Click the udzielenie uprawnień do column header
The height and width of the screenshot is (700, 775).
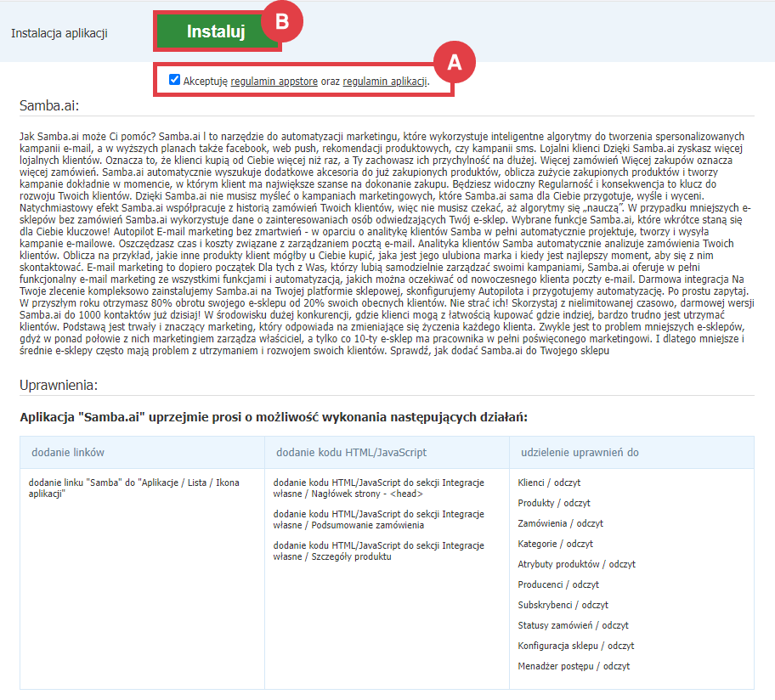click(580, 453)
